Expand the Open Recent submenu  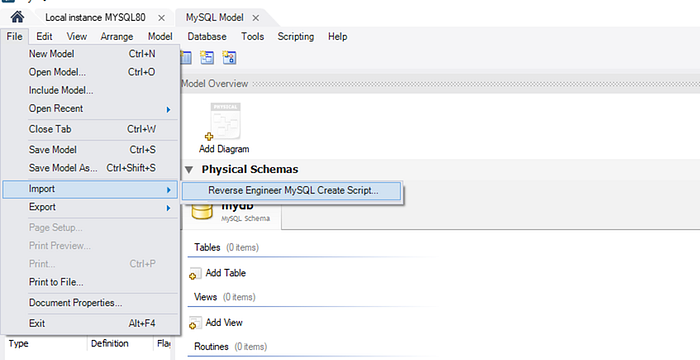(90, 109)
